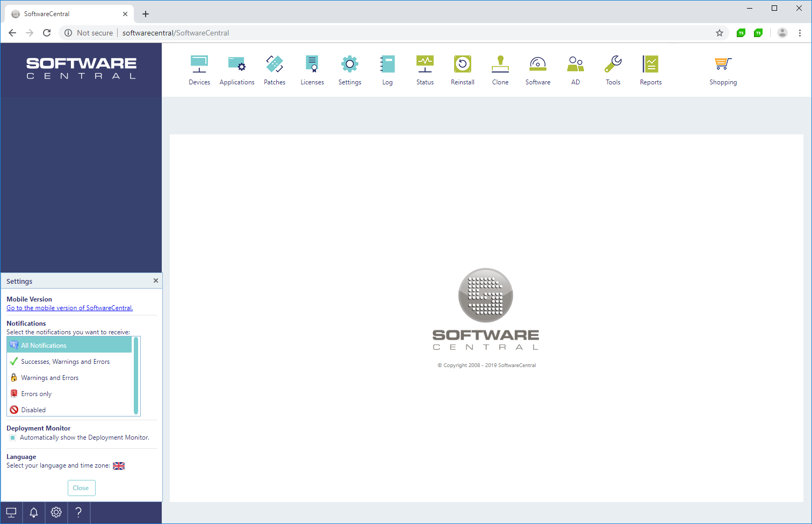Select Warnings and Errors notification level
This screenshot has height=524, width=812.
(49, 378)
